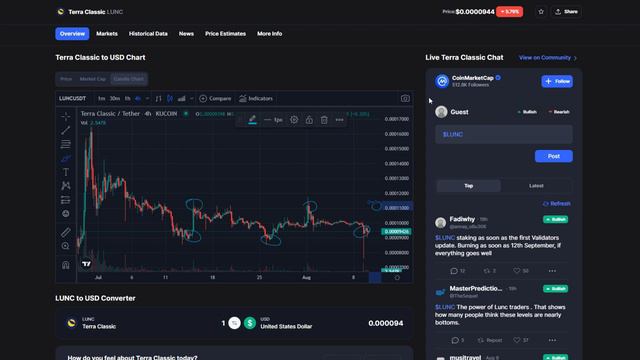Expand the chart style dropdown arrow
The width and height of the screenshot is (640, 360).
(191, 98)
